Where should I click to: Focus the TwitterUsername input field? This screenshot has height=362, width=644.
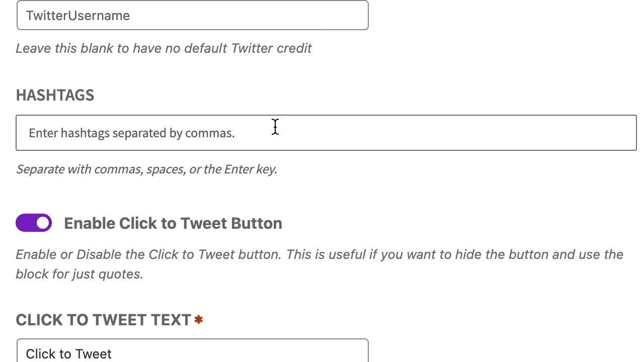192,16
